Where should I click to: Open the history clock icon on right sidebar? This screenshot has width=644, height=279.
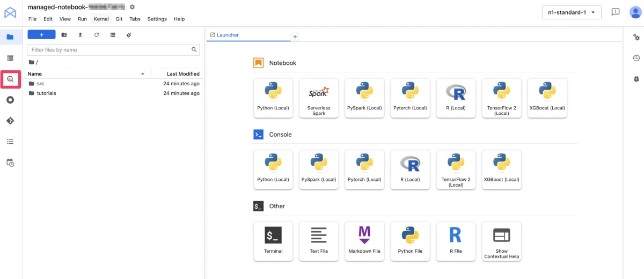[636, 58]
